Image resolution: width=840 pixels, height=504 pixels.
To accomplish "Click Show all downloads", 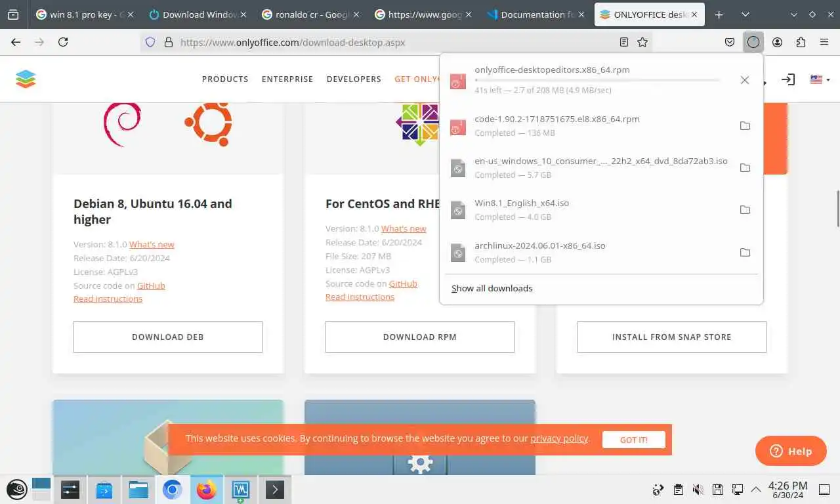I will click(x=492, y=288).
